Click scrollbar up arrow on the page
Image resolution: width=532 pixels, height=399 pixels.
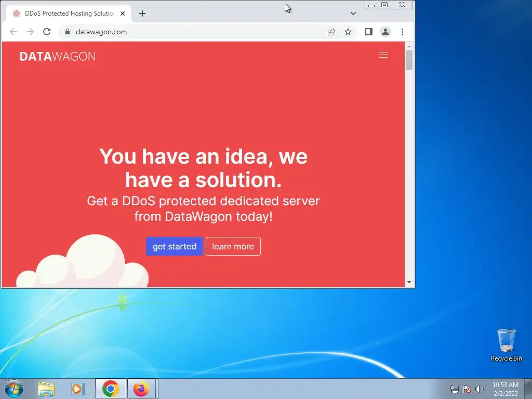click(409, 46)
